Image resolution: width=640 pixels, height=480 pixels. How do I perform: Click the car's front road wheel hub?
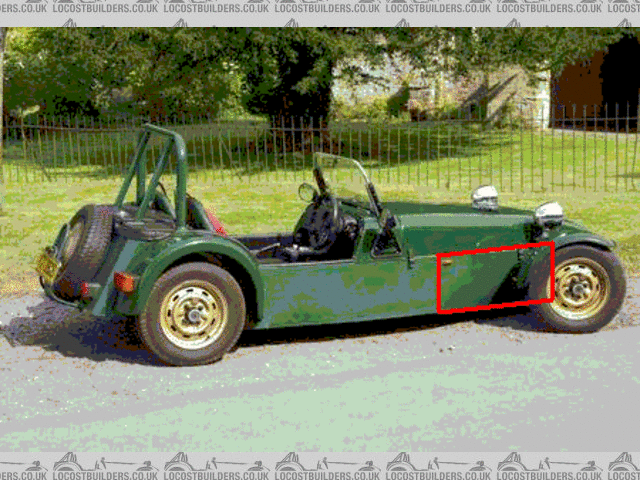coord(579,289)
